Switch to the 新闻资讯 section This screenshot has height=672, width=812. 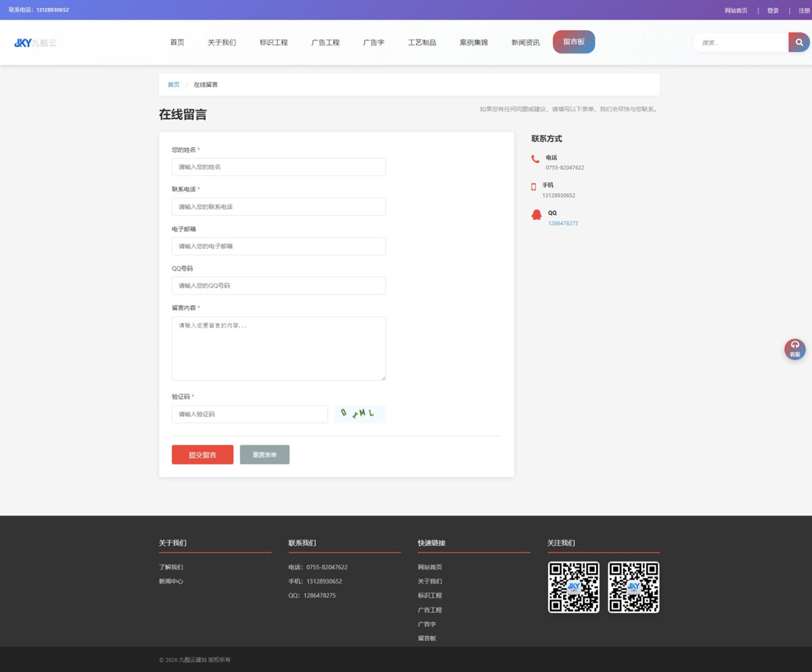(x=525, y=42)
